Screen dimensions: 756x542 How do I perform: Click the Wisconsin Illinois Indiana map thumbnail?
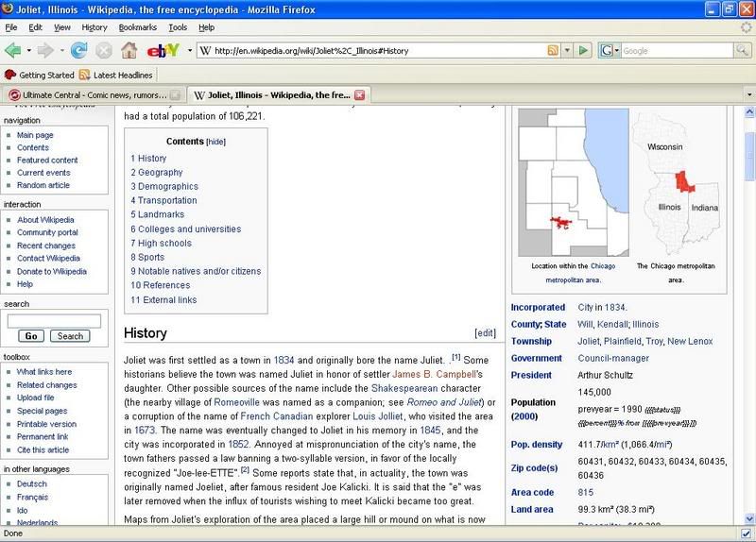click(676, 183)
